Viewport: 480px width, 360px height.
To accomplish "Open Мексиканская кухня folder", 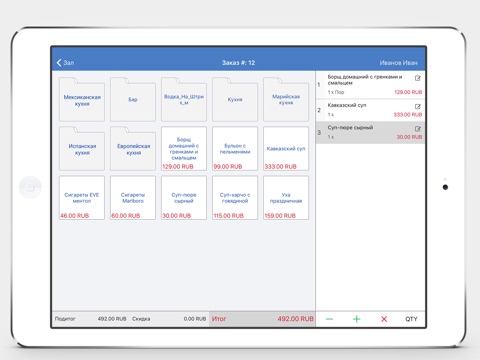I will click(x=82, y=100).
